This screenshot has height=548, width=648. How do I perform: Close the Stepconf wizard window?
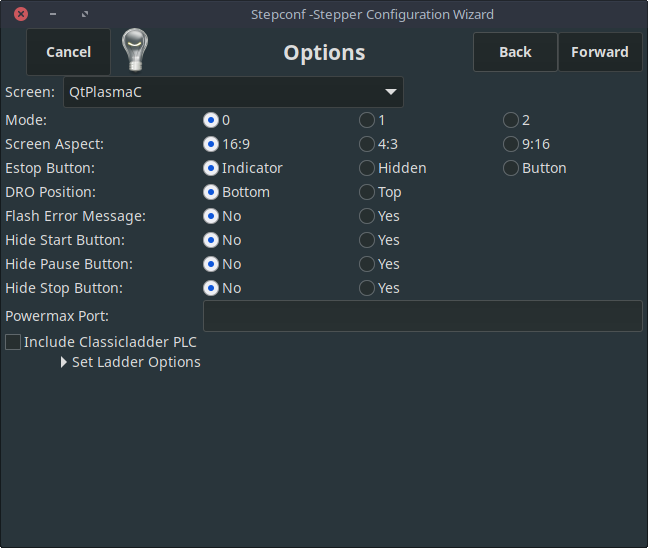(20, 14)
